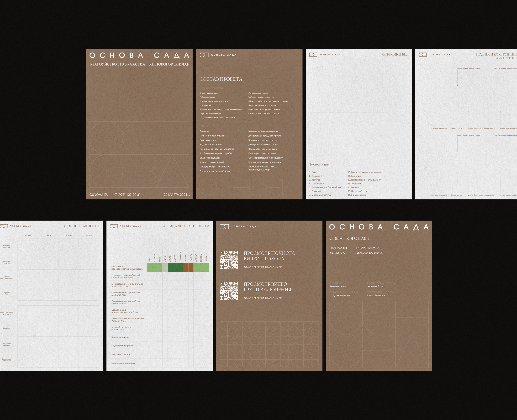This screenshot has width=517, height=420.
Task: Click the @OSNOVA handle on the contact page
Action: coord(337,253)
